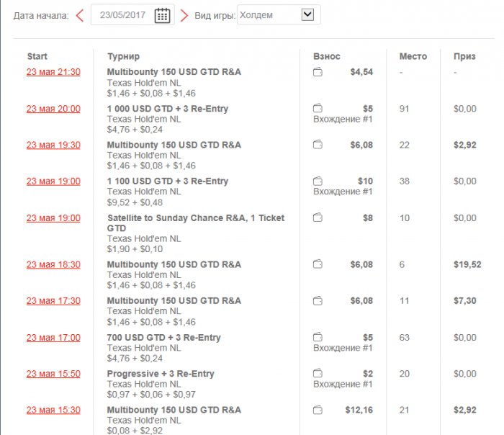Image resolution: width=504 pixels, height=435 pixels.
Task: Open the 23 мая 15:30 tournament link
Action: tap(53, 410)
